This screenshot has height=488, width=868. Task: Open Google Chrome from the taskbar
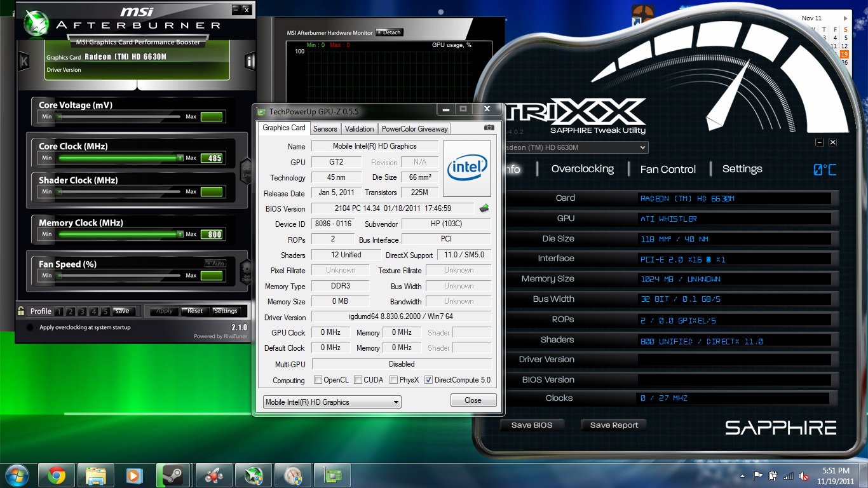(57, 475)
